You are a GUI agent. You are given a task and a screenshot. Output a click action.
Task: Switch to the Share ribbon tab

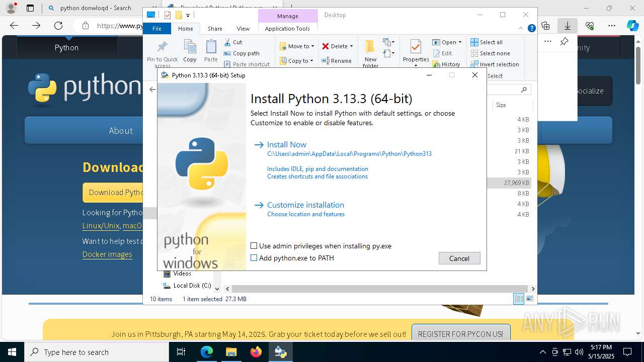(x=215, y=29)
